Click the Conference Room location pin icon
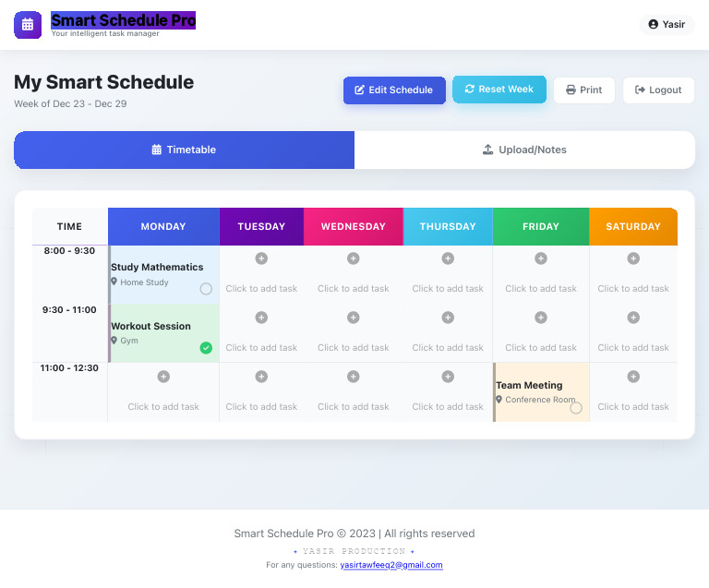The image size is (709, 588). click(x=499, y=399)
